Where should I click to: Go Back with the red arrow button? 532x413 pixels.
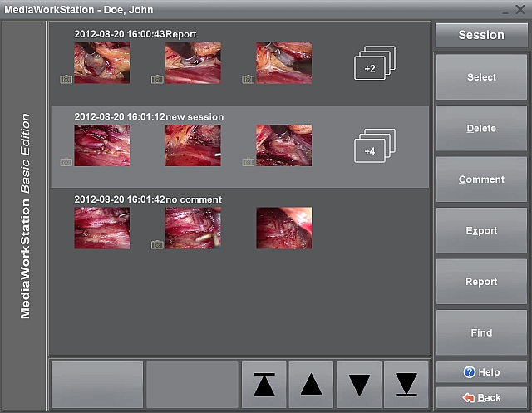tap(481, 397)
